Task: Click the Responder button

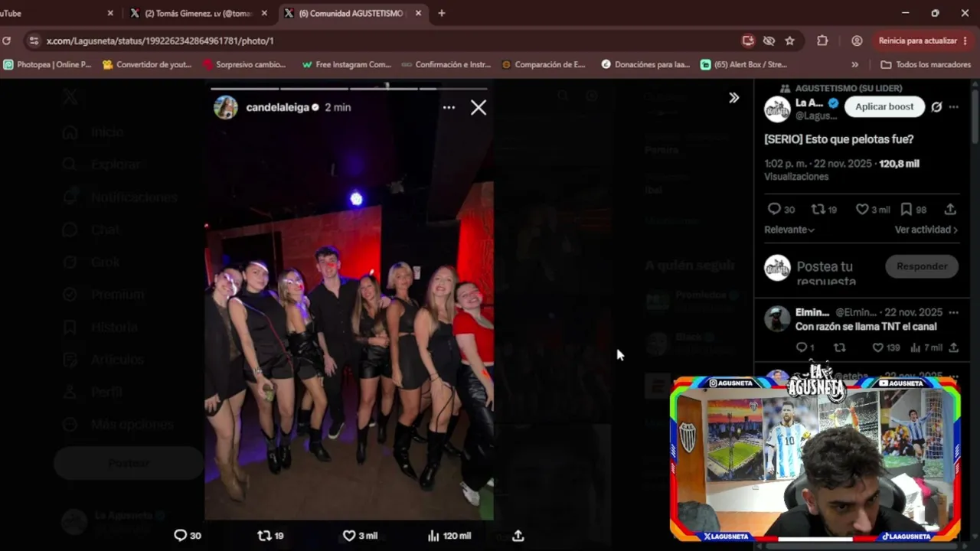Action: point(922,266)
